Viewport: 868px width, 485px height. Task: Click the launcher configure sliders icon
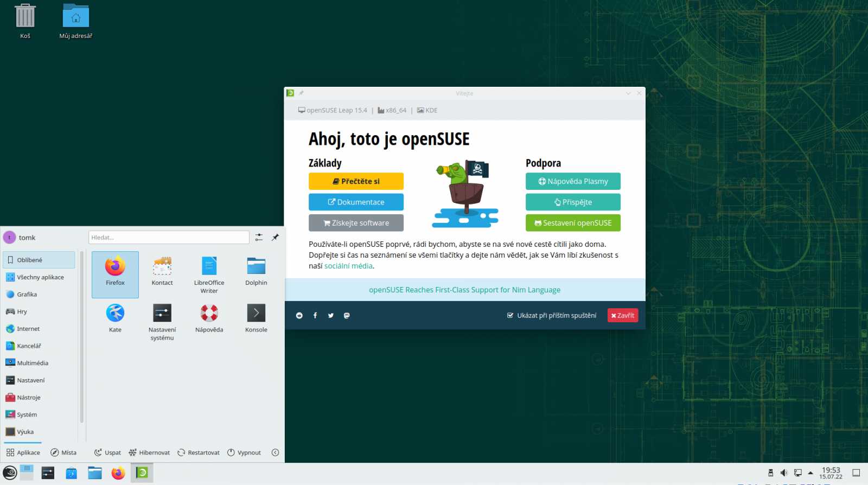click(259, 238)
